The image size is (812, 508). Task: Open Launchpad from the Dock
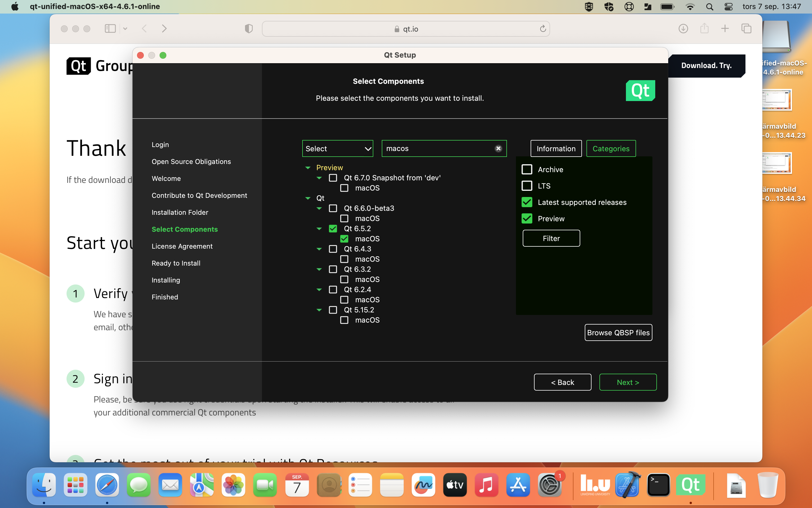point(76,485)
